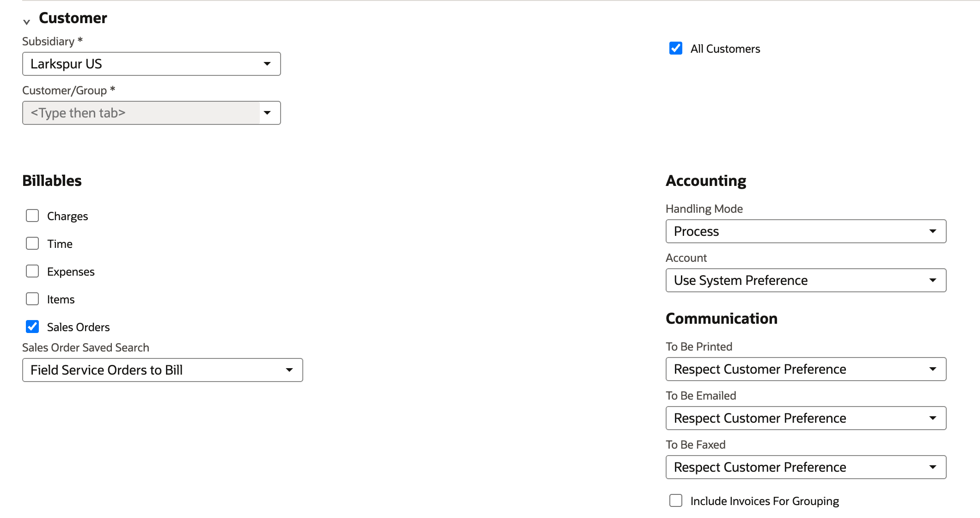Click the Communication heading text

pyautogui.click(x=722, y=318)
